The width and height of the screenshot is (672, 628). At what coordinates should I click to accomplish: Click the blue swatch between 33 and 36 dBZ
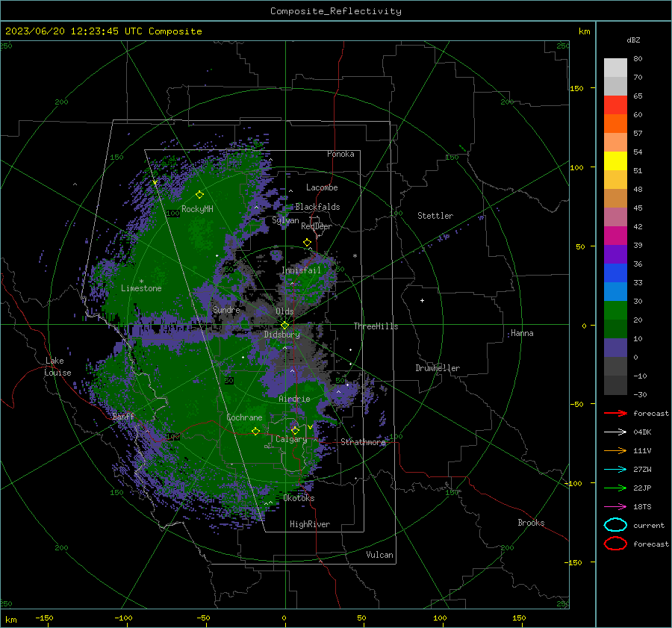click(615, 273)
